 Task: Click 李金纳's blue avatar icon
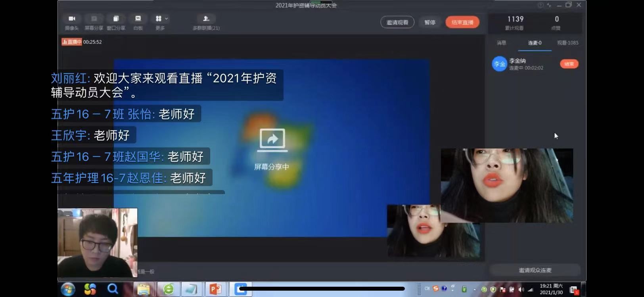(499, 64)
